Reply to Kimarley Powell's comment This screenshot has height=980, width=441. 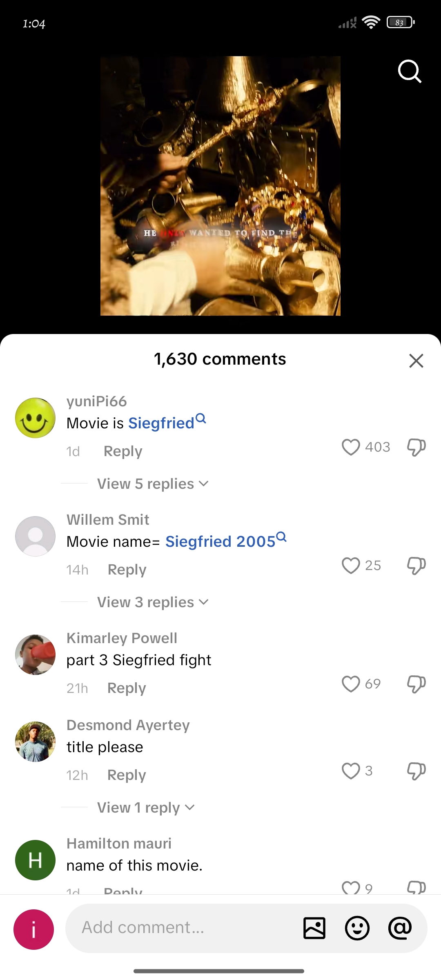[127, 688]
